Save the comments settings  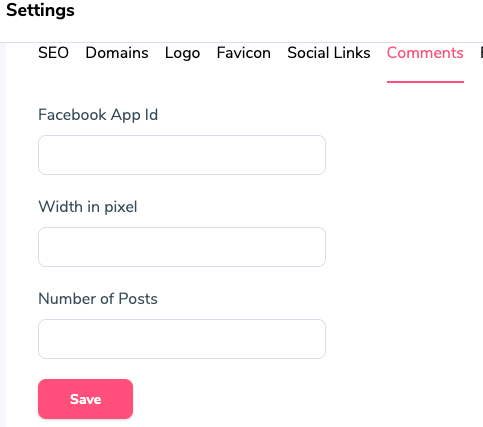85,399
